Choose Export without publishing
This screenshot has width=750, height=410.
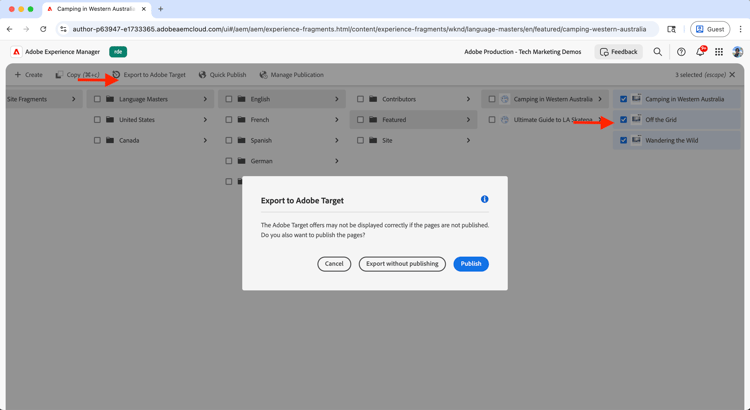402,264
